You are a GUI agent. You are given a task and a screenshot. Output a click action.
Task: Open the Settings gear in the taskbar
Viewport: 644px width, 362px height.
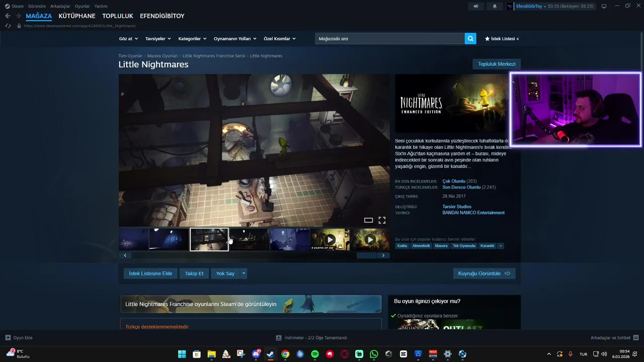click(448, 354)
